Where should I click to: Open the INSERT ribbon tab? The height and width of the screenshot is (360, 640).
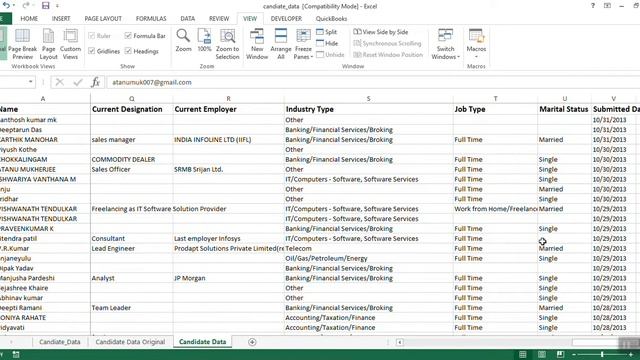point(61,19)
